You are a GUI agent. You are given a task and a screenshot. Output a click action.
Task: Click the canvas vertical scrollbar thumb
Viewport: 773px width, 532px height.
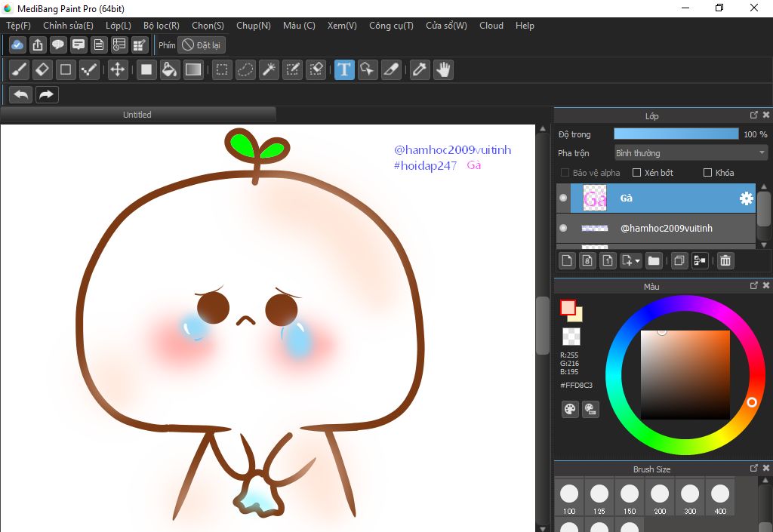pyautogui.click(x=542, y=325)
